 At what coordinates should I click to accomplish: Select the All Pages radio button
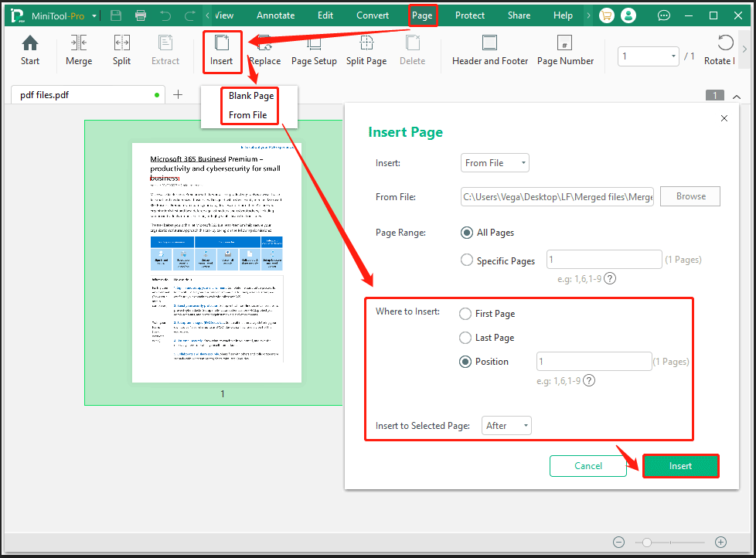click(466, 232)
